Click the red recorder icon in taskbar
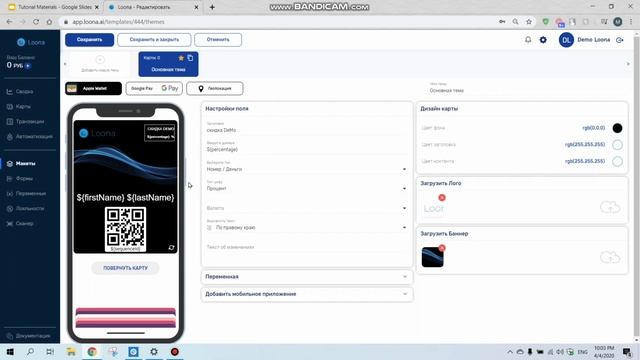 (174, 351)
